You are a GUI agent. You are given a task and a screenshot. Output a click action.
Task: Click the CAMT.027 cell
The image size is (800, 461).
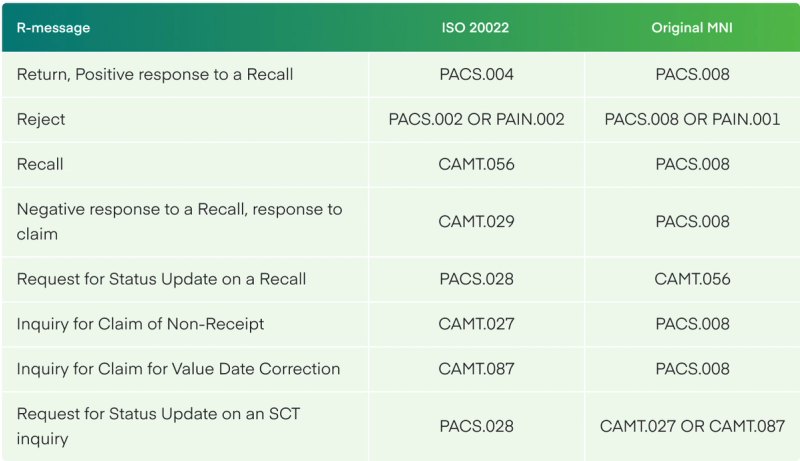pyautogui.click(x=477, y=324)
